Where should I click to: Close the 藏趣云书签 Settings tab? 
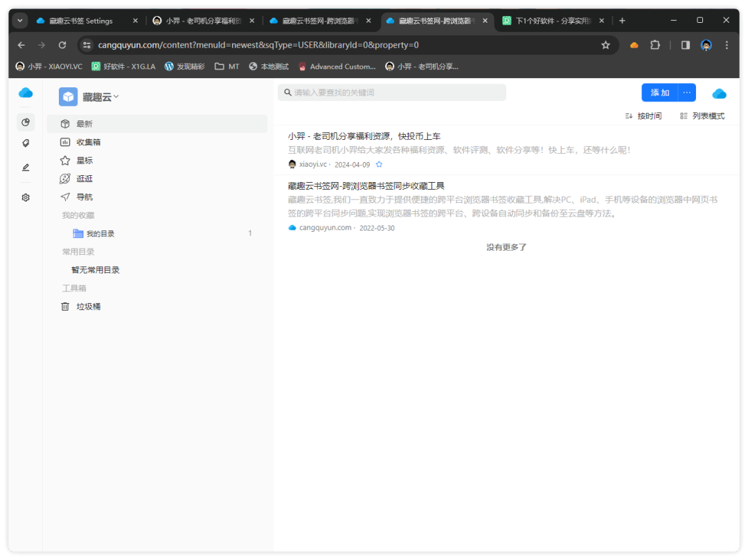click(x=136, y=21)
